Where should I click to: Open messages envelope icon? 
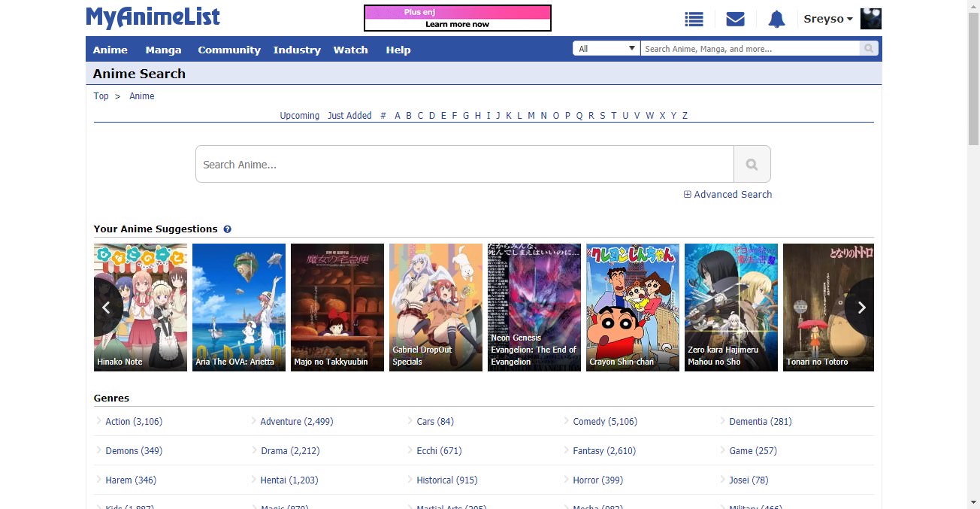[x=735, y=20]
